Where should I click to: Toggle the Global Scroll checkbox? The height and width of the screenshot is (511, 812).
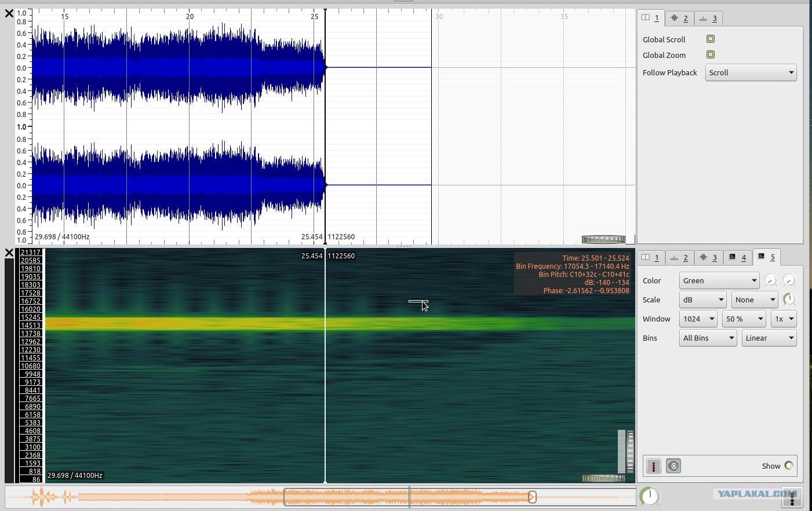[711, 39]
